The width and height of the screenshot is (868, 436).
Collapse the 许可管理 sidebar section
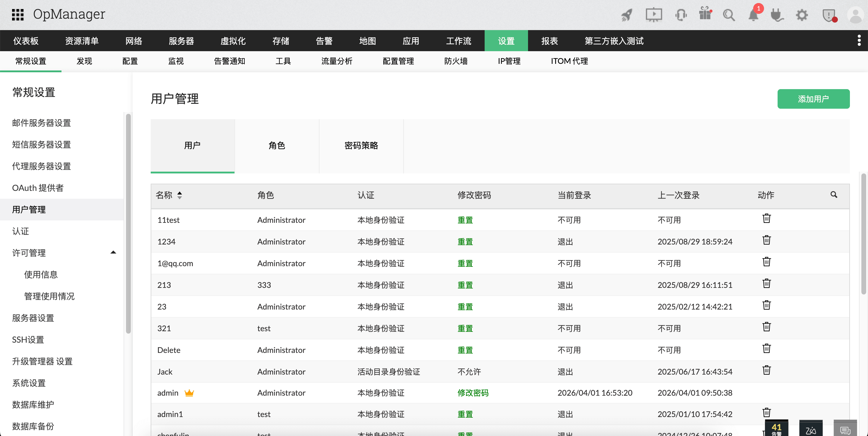coord(113,252)
